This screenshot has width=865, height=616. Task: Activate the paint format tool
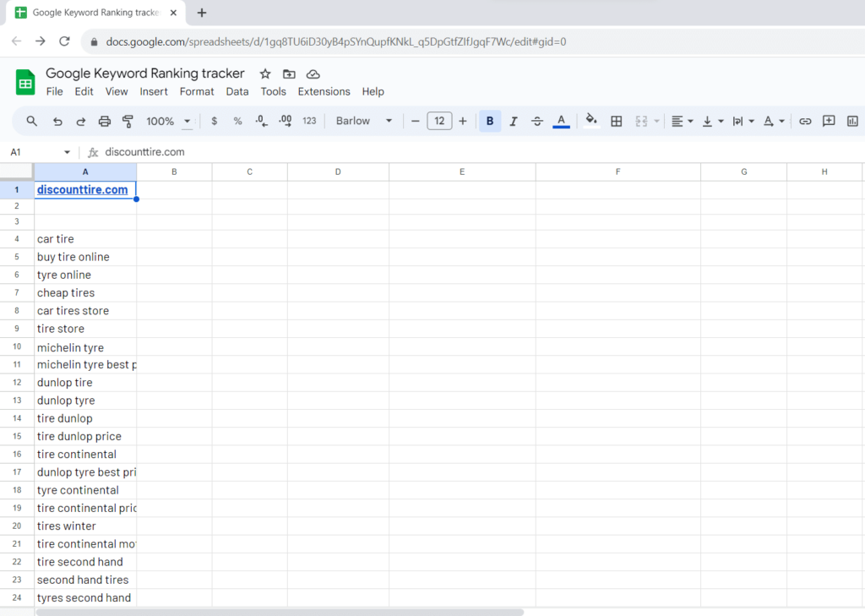click(x=128, y=122)
